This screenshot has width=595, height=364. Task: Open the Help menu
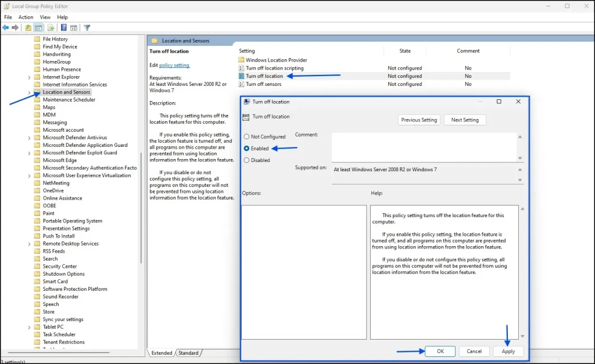click(62, 17)
